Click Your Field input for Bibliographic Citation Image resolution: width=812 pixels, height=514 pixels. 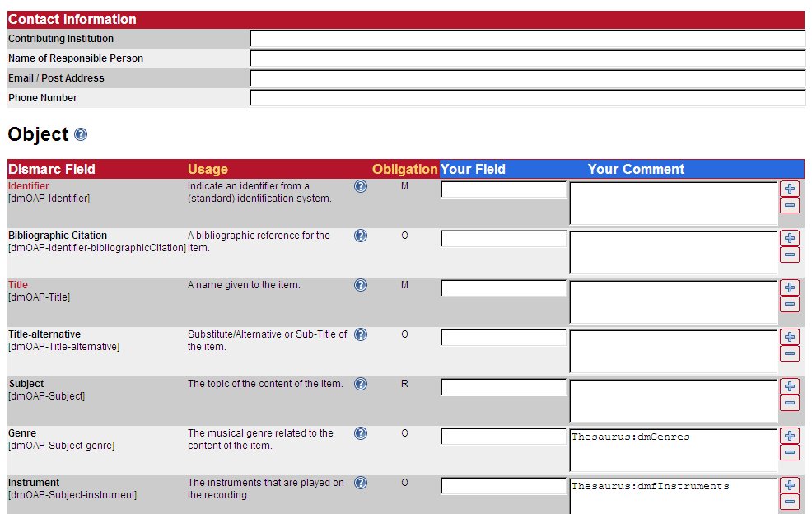(504, 238)
